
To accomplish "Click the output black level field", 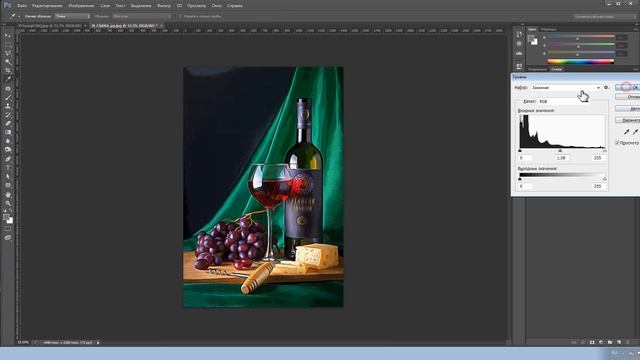I will (x=526, y=186).
